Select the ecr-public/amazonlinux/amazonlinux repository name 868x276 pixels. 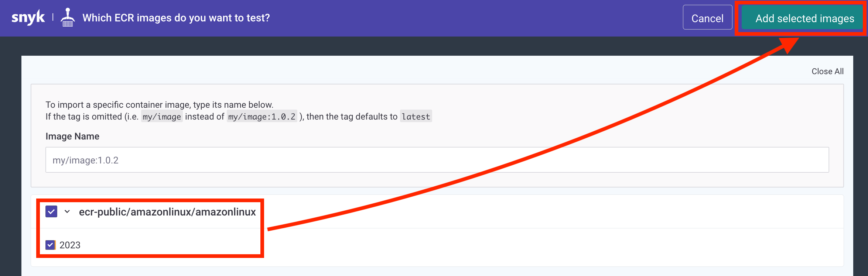[167, 212]
